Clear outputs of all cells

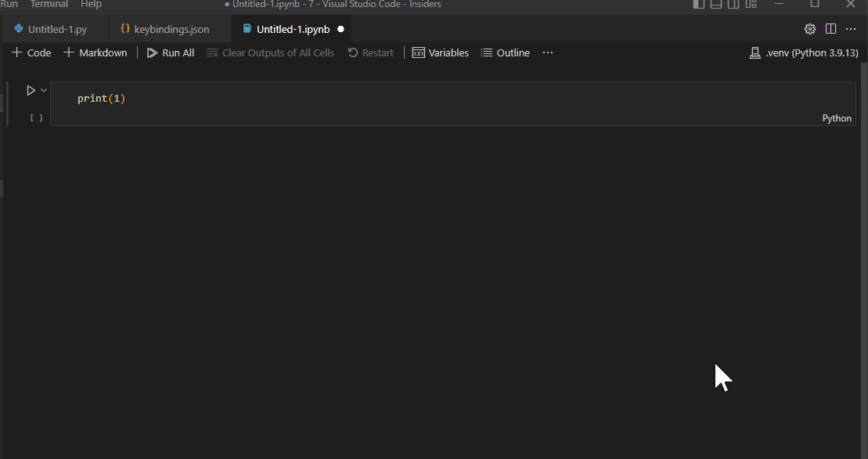(x=270, y=52)
